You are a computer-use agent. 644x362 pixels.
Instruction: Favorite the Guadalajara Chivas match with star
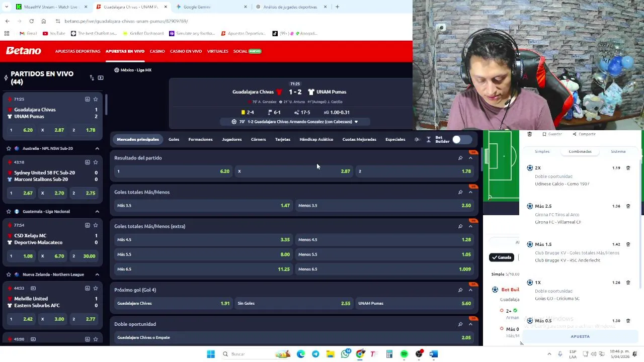96,99
